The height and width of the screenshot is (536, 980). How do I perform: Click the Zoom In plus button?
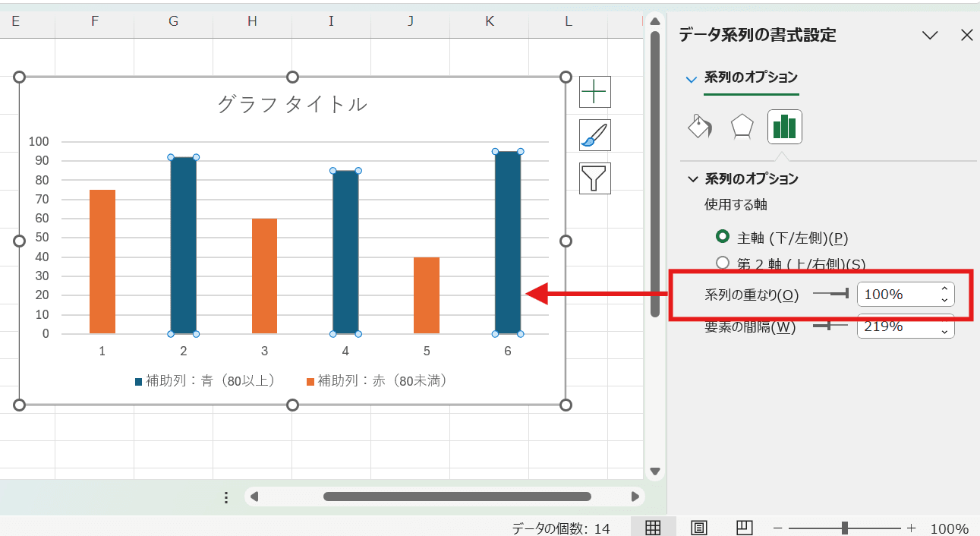tap(910, 527)
